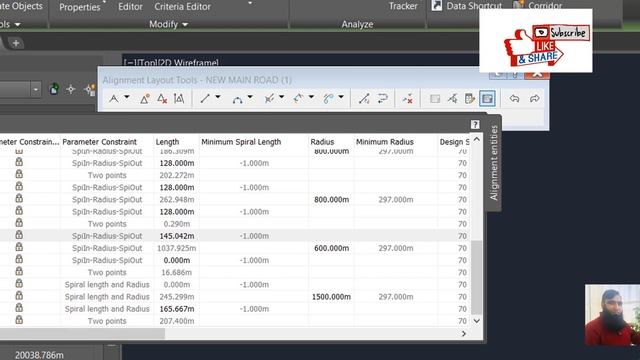
Task: Click the help question mark icon
Action: [475, 124]
